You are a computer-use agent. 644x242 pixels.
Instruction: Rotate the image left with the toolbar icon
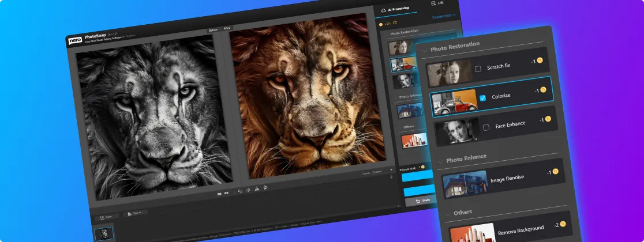tap(240, 191)
